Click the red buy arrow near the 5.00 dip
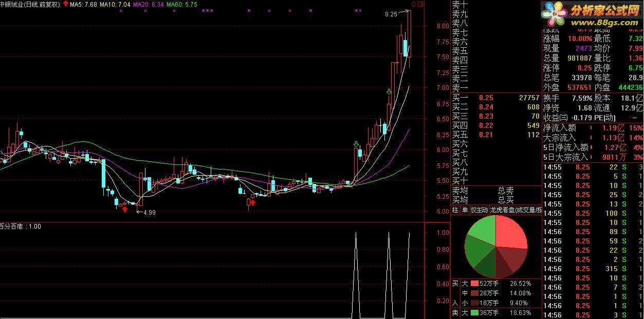Viewport: 644px width, 319px height. click(252, 202)
